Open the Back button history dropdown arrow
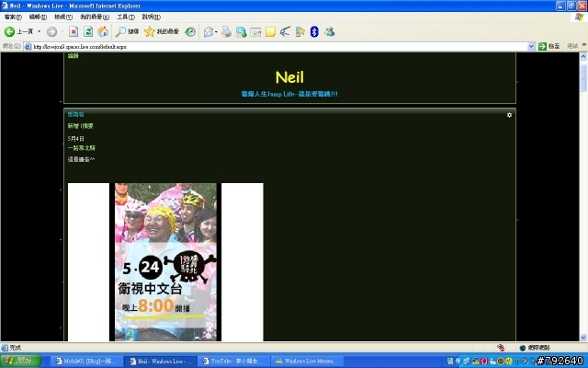This screenshot has width=588, height=368. 39,32
